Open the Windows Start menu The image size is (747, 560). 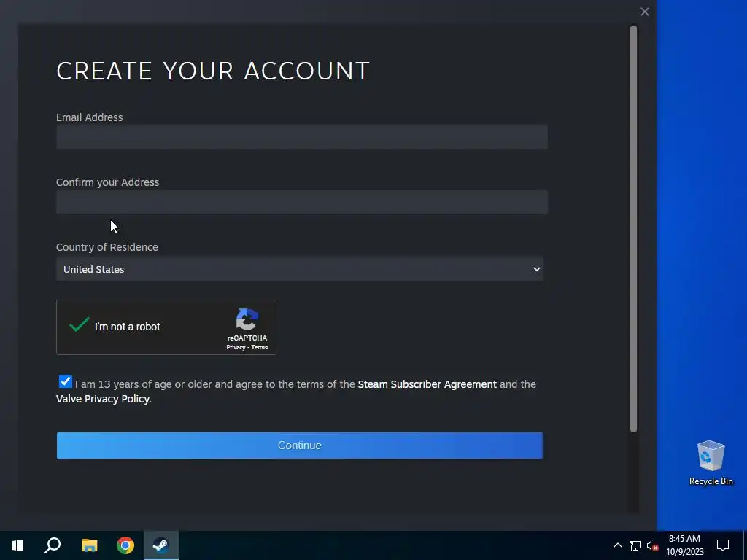click(18, 545)
